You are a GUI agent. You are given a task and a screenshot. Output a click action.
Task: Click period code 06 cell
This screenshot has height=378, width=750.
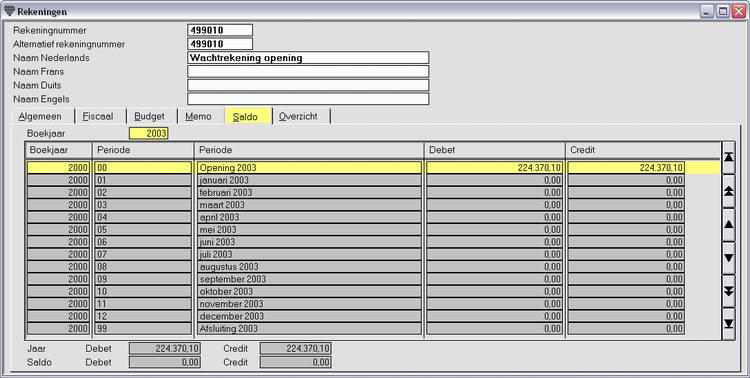pos(143,242)
